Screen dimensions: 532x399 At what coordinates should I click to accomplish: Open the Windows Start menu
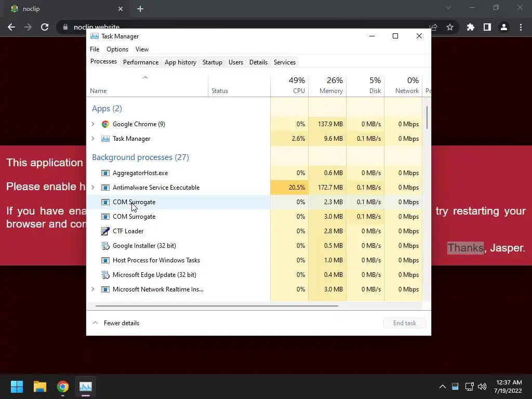(17, 387)
